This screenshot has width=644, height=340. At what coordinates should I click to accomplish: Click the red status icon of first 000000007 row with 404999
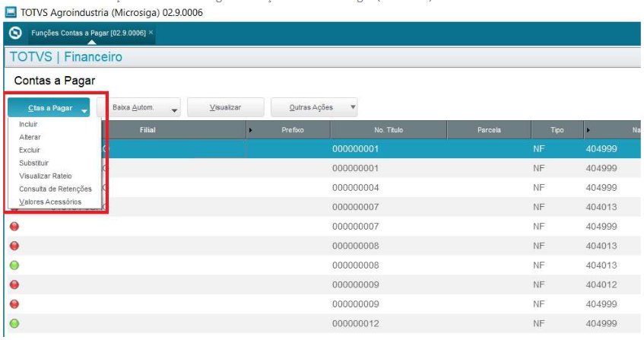pos(14,226)
